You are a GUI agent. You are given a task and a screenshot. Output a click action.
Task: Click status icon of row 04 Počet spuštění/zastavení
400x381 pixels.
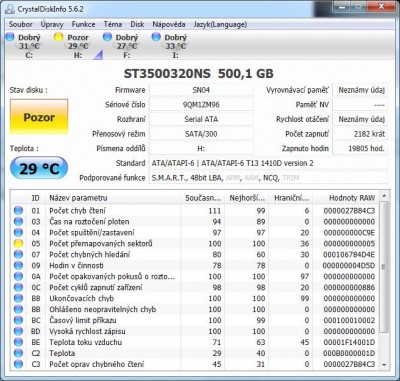[x=18, y=232]
